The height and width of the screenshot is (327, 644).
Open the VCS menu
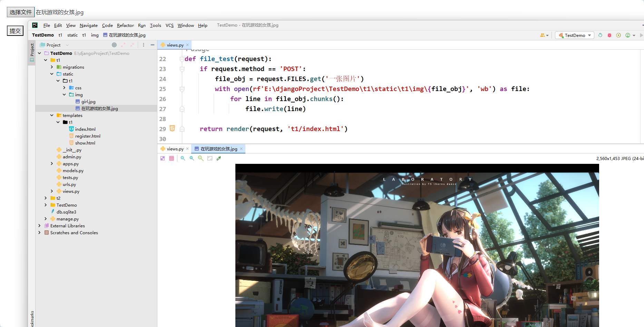pyautogui.click(x=169, y=25)
